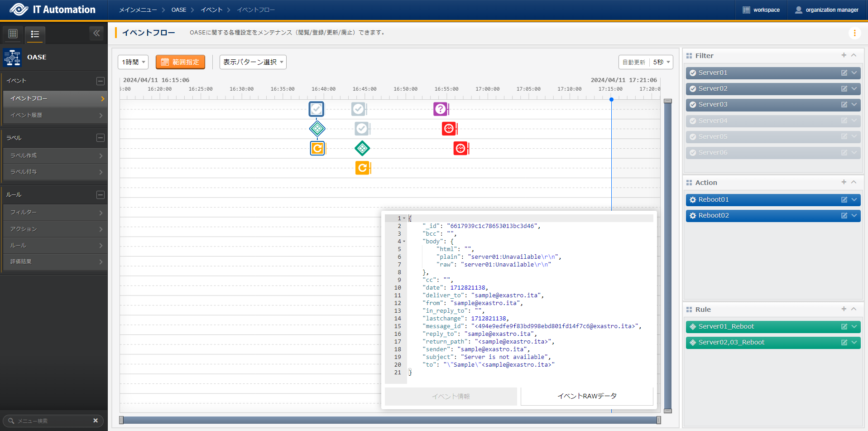Select the orange refresh action icon with blue border
This screenshot has width=868, height=431.
click(317, 148)
